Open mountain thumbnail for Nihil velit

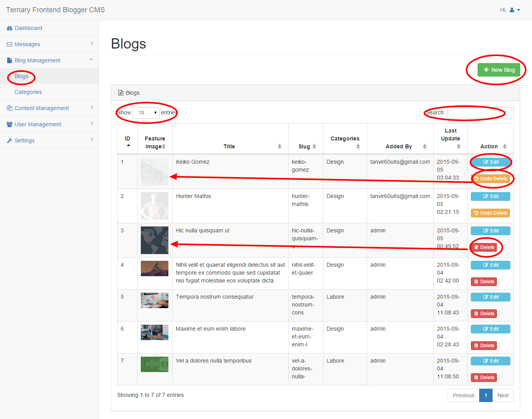point(155,269)
